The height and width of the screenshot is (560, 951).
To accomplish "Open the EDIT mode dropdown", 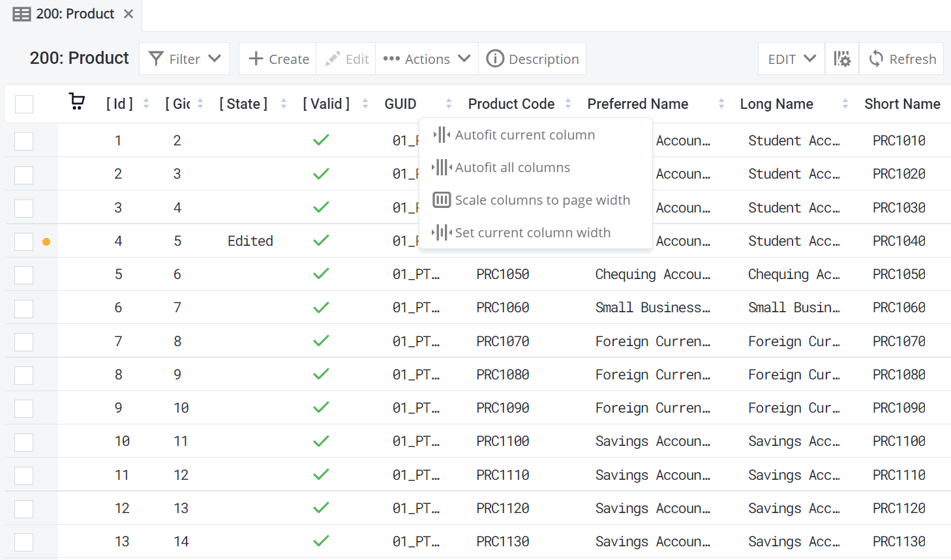I will click(x=791, y=59).
